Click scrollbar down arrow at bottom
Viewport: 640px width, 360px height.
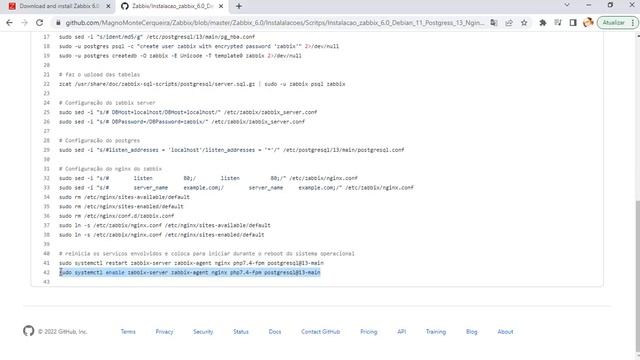click(x=638, y=356)
